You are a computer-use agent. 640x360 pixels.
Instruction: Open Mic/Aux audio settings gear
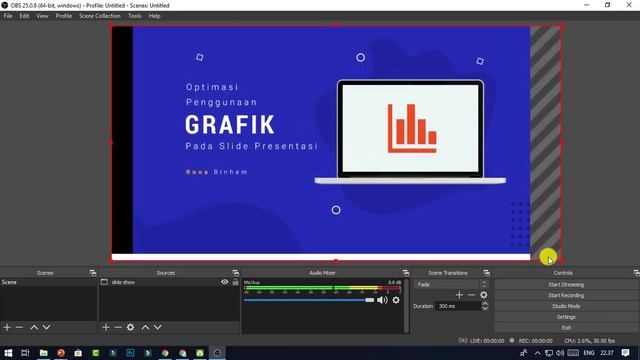click(x=396, y=300)
